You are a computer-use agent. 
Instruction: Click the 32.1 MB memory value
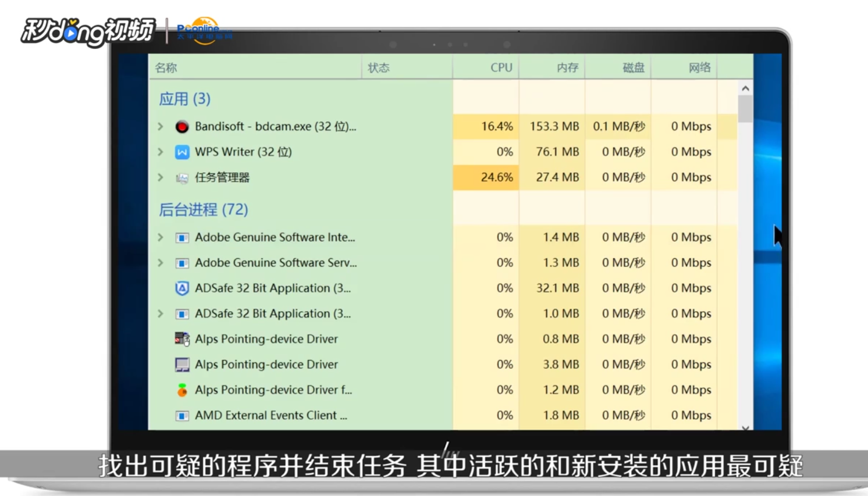[x=557, y=288]
